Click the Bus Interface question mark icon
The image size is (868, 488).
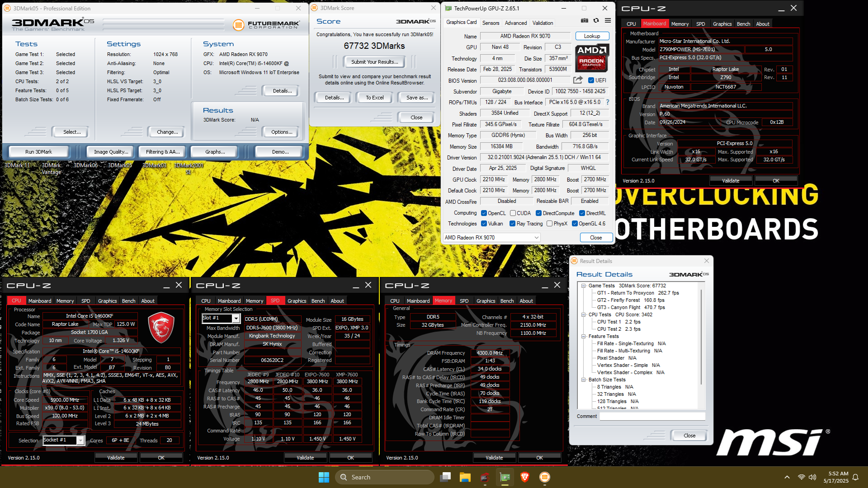tap(608, 102)
